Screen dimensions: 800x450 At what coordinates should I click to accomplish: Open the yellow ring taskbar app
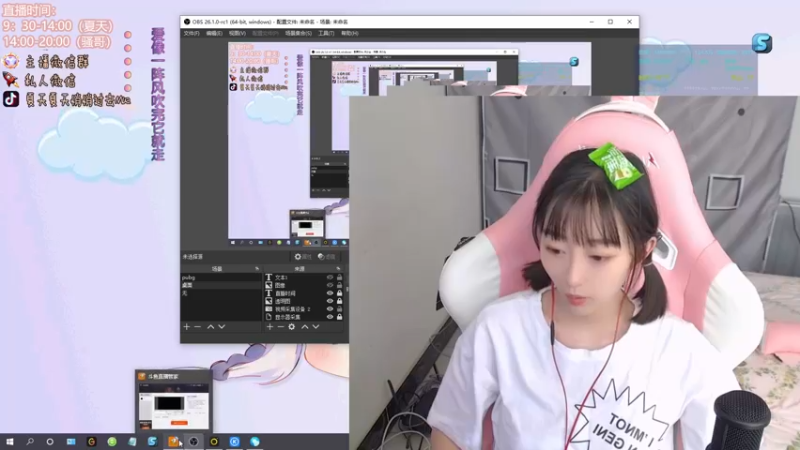[x=214, y=442]
